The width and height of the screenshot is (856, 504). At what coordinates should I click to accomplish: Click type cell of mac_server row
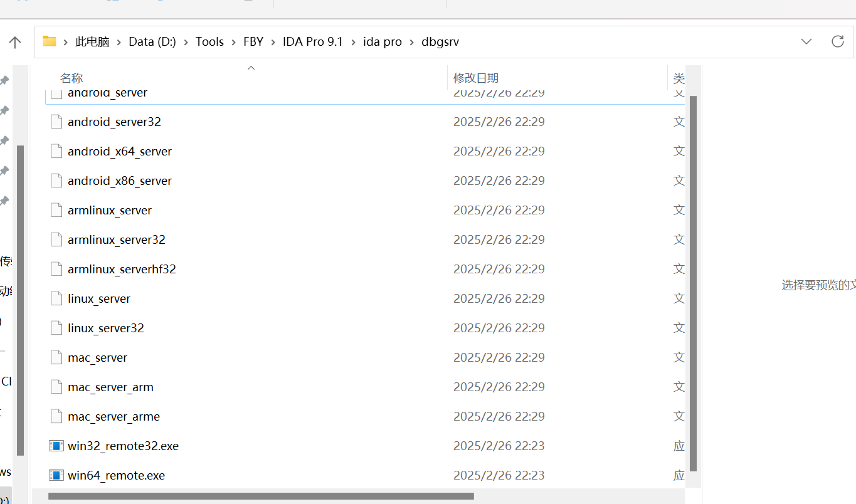click(x=679, y=357)
